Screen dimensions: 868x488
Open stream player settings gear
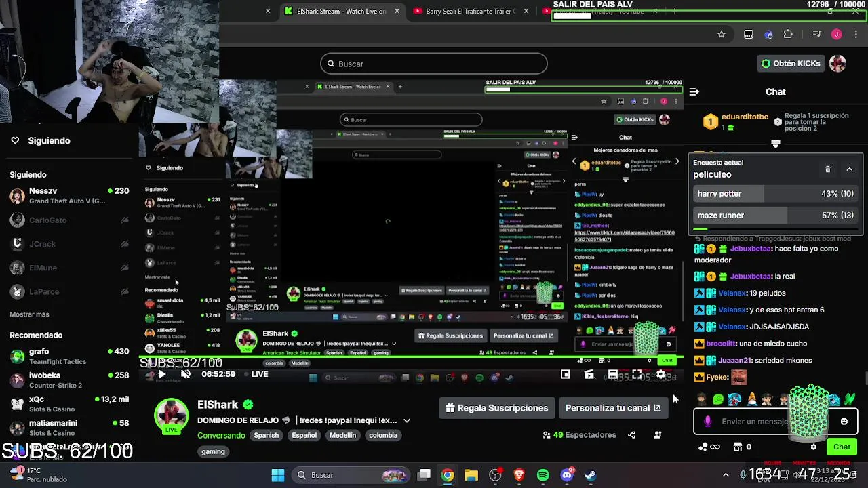tap(661, 375)
